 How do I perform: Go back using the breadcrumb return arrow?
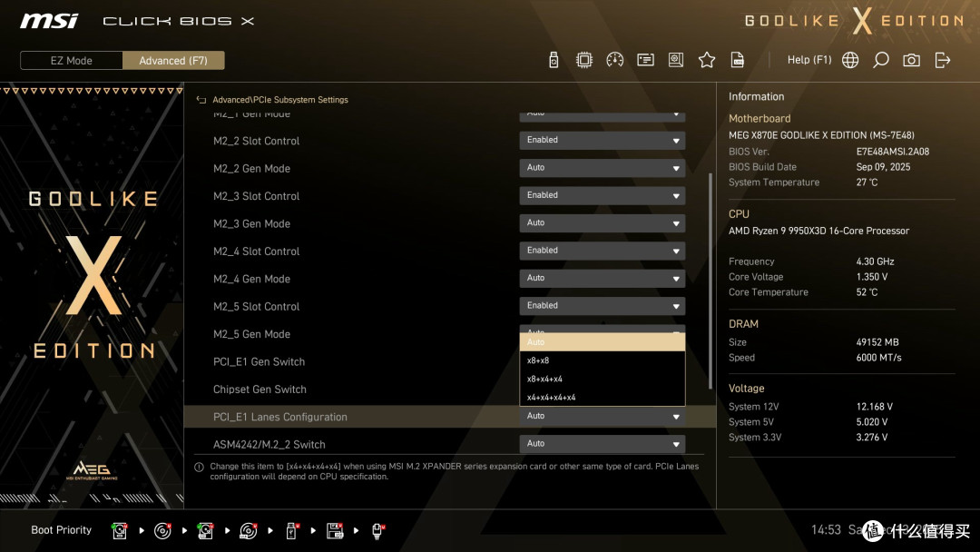pos(201,99)
